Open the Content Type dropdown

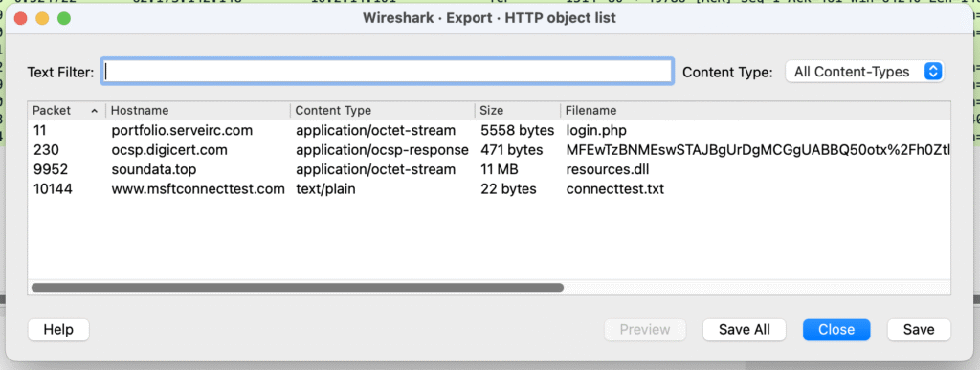[864, 71]
